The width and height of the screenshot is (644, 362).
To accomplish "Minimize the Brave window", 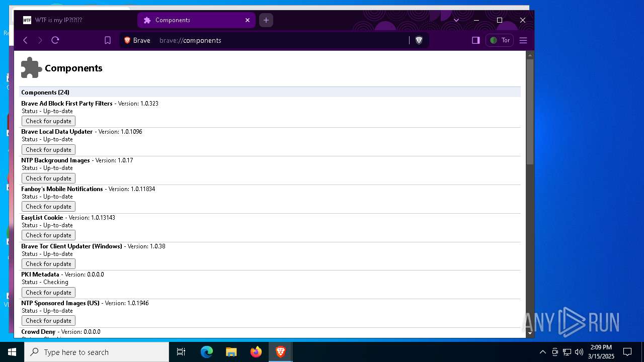I will (x=476, y=20).
